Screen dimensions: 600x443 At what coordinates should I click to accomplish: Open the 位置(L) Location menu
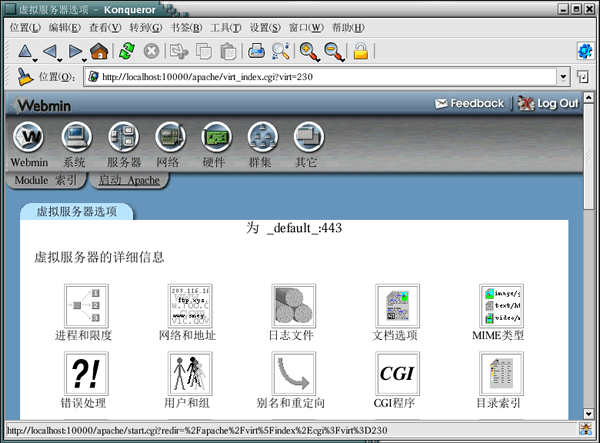click(25, 28)
